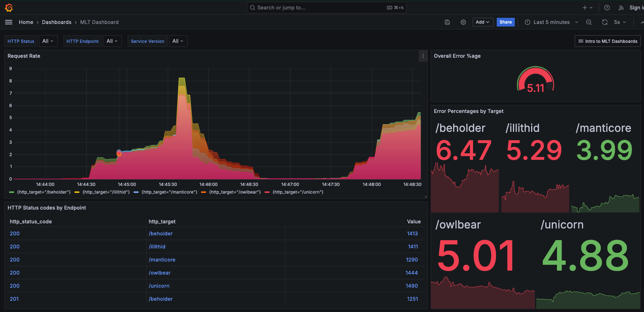Click the Grafana logo icon
This screenshot has height=312, width=644.
click(9, 8)
